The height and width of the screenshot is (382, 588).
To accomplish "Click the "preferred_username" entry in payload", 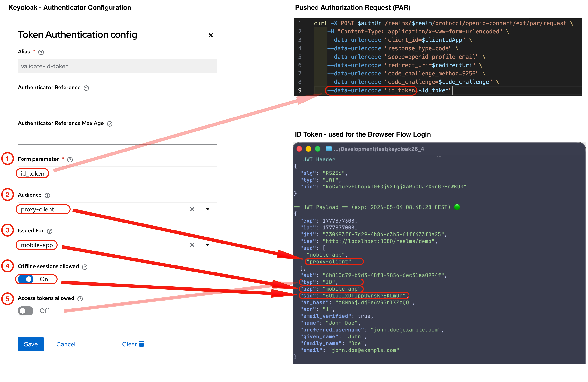I will [372, 330].
